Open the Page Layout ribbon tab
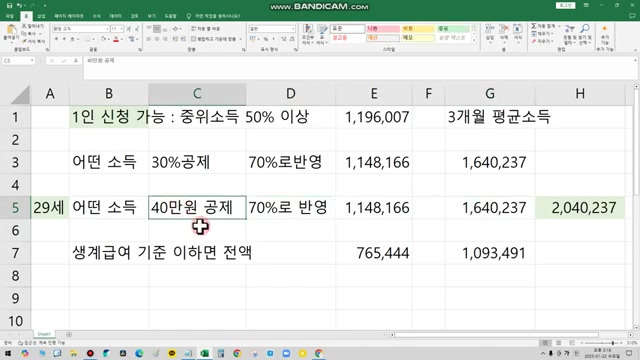This screenshot has width=640, height=360. pyautogui.click(x=69, y=16)
